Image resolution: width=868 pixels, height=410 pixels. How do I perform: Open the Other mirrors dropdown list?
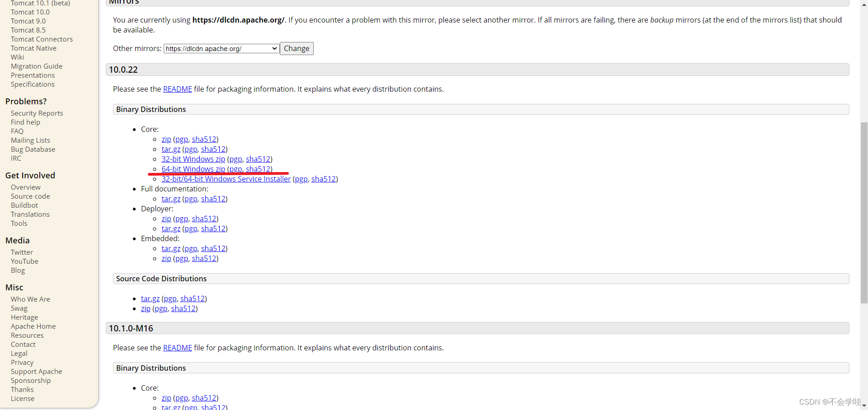click(x=221, y=48)
